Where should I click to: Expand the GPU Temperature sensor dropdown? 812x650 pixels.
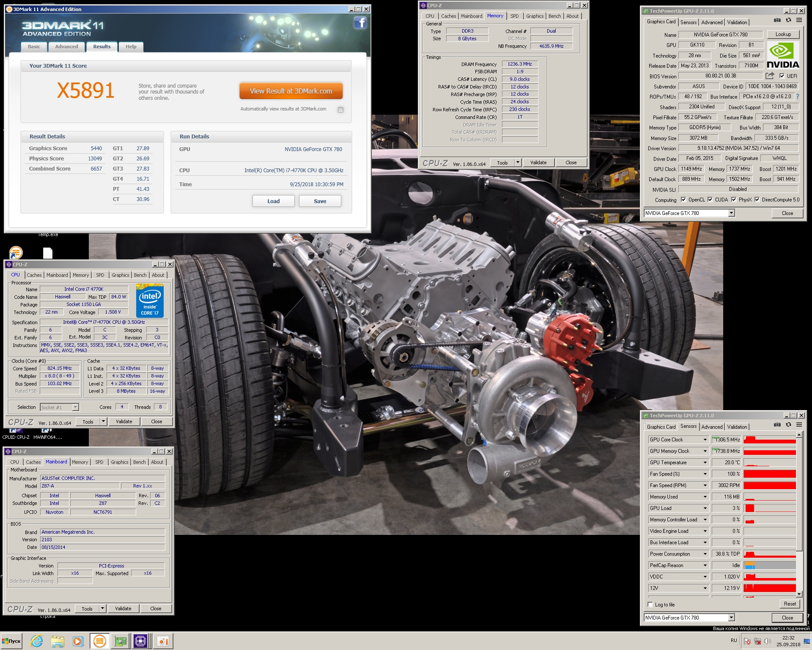705,463
